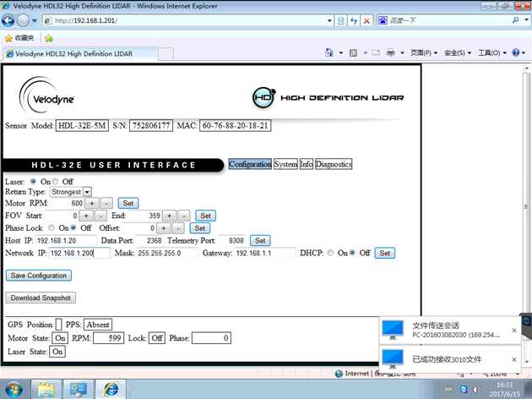Click the magnifier search icon
This screenshot has width=532, height=399.
pos(515,20)
